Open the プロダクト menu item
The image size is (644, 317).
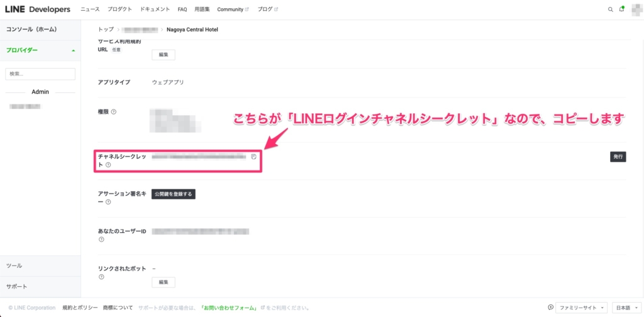pos(119,9)
